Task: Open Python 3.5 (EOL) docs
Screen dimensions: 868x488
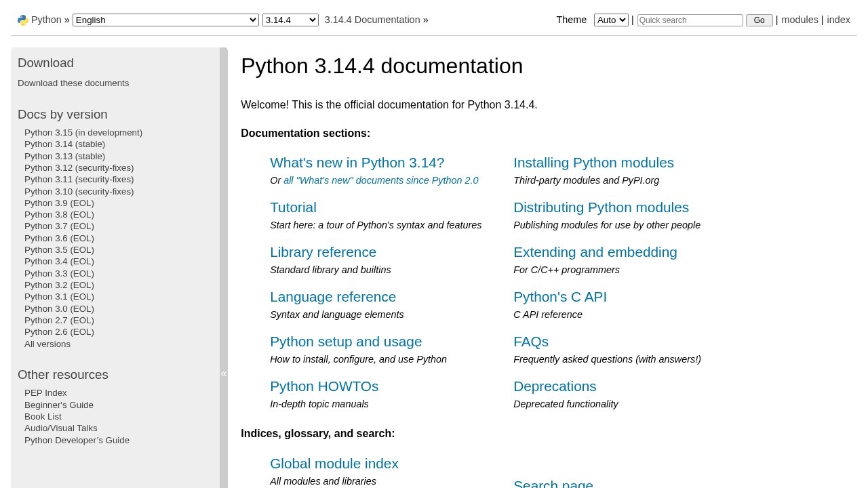Action: [59, 250]
